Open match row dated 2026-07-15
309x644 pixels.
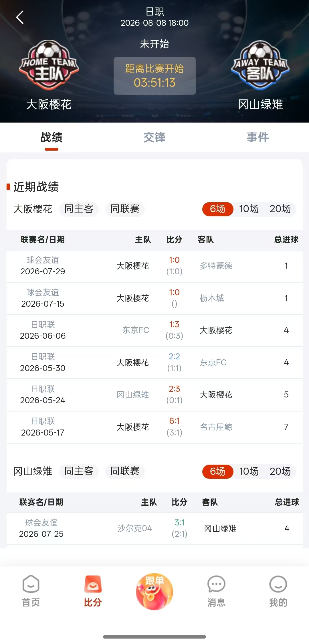pos(154,298)
